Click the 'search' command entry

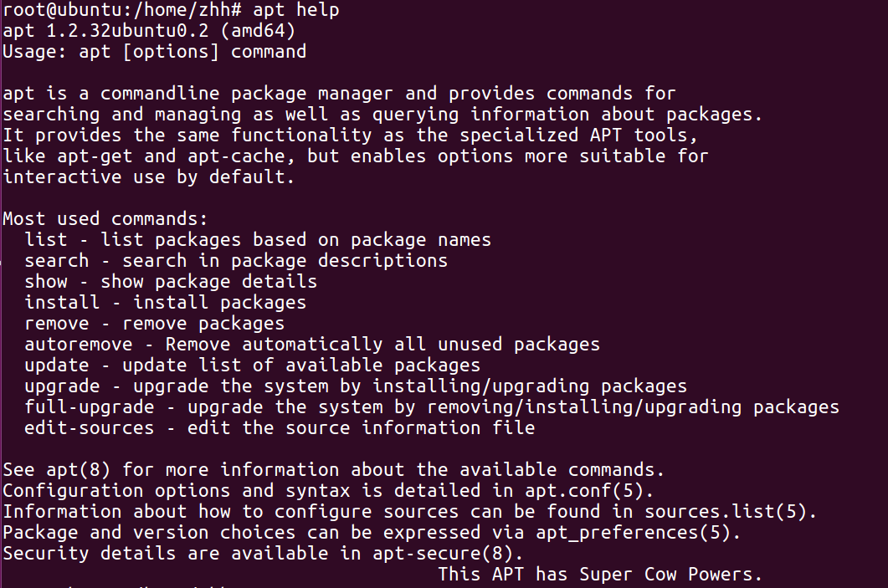pos(56,261)
